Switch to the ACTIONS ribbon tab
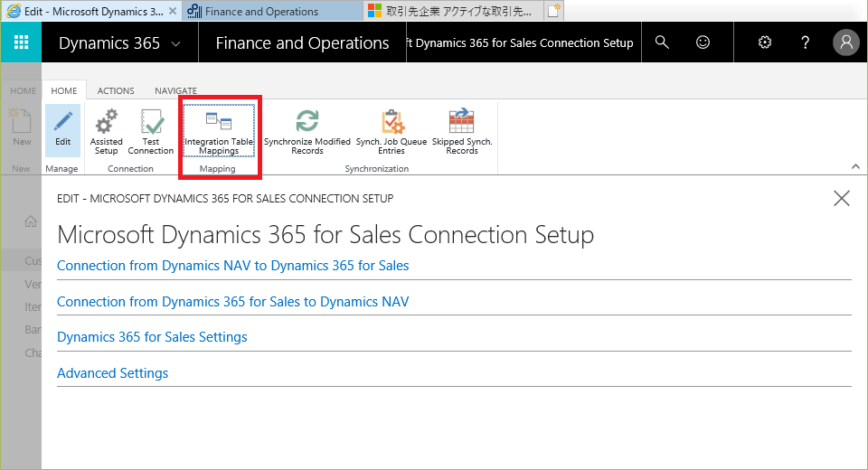Viewport: 868px width, 470px height. click(116, 90)
